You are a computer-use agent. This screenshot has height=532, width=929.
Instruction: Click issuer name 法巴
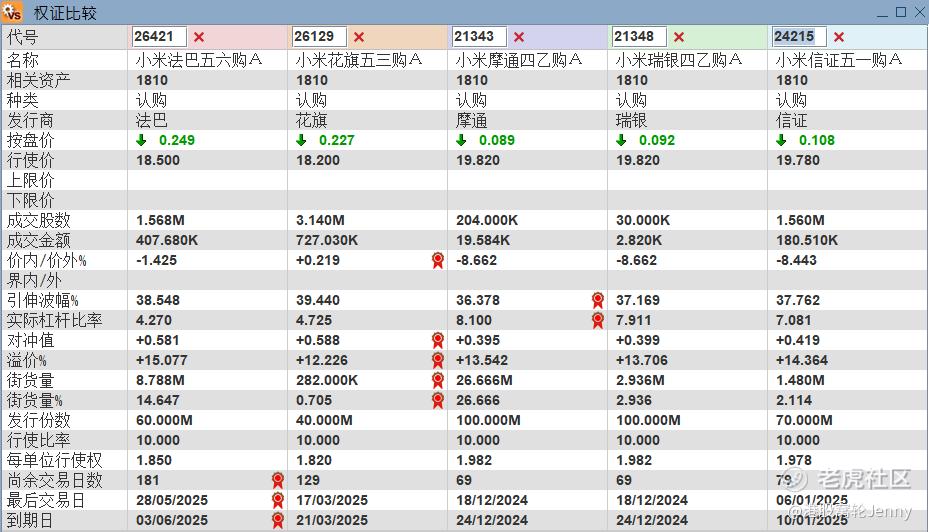tap(152, 120)
